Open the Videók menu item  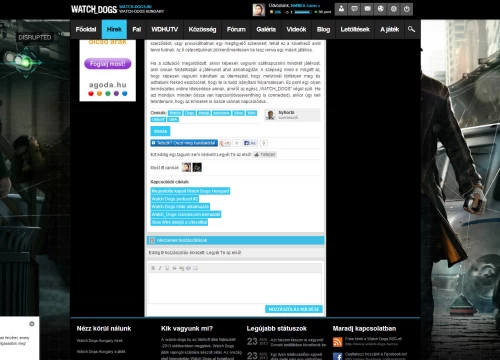pos(296,29)
